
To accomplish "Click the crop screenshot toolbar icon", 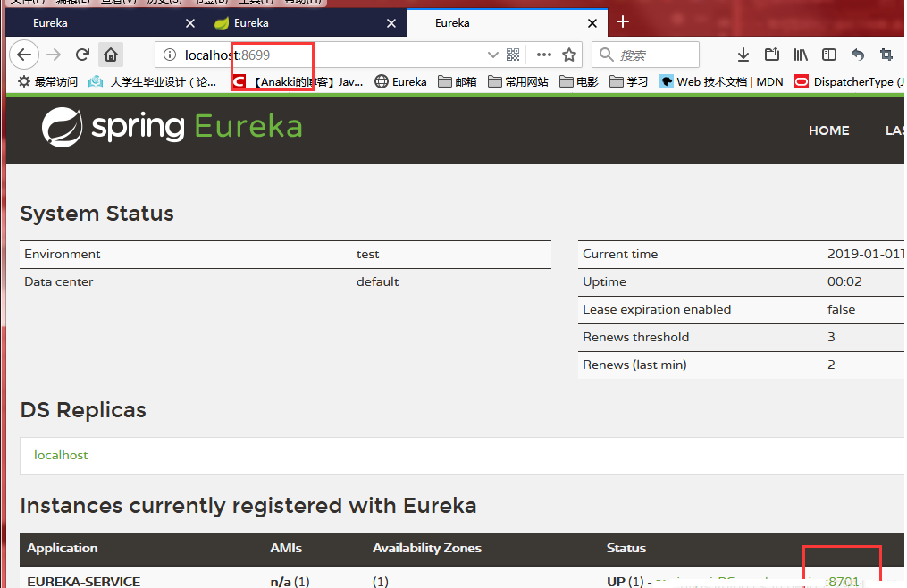I will 886,55.
